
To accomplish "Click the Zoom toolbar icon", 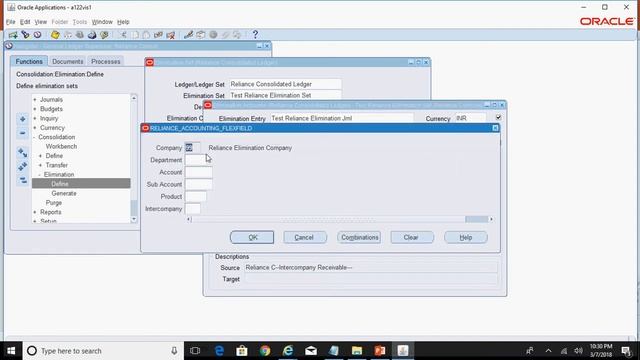I will pyautogui.click(x=200, y=35).
